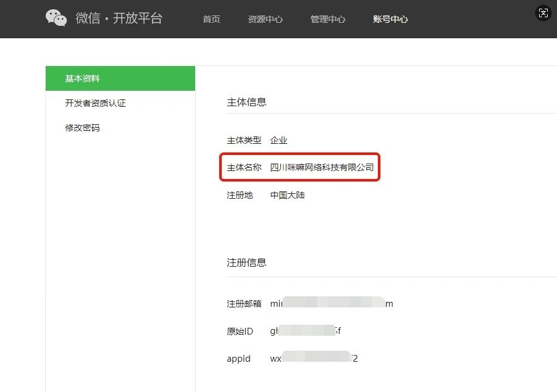Click the 主体类型 label
Screen dimensions: 557x392
[x=244, y=140]
